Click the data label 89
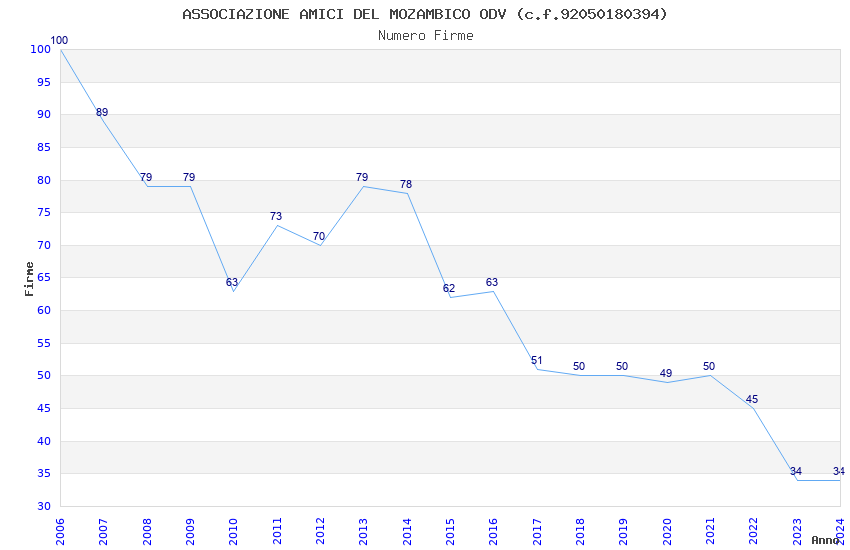The width and height of the screenshot is (850, 550). pos(102,112)
